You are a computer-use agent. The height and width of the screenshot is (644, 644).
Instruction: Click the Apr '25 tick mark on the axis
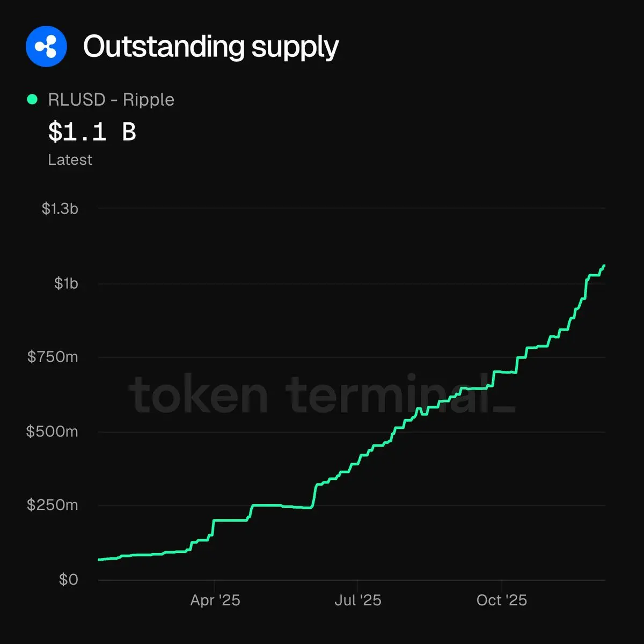[215, 584]
